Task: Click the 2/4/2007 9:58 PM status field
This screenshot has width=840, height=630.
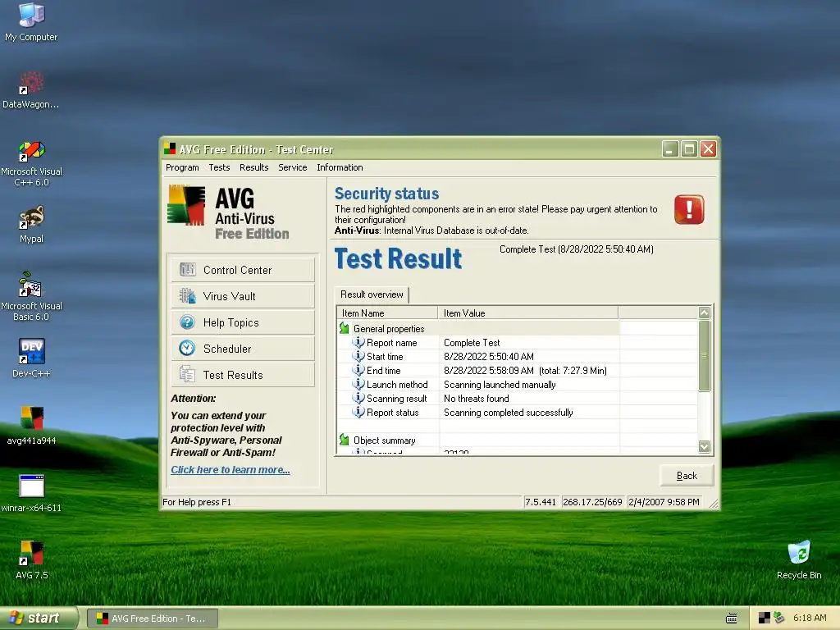Action: pos(664,502)
